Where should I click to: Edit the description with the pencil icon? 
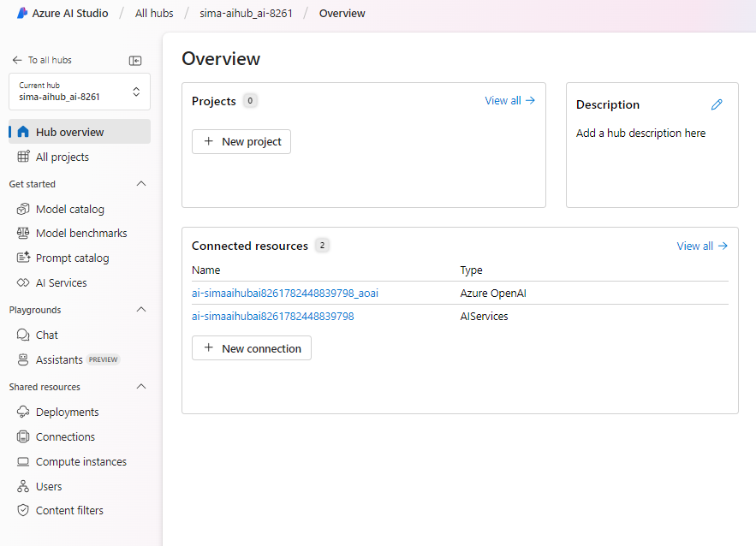pos(717,104)
